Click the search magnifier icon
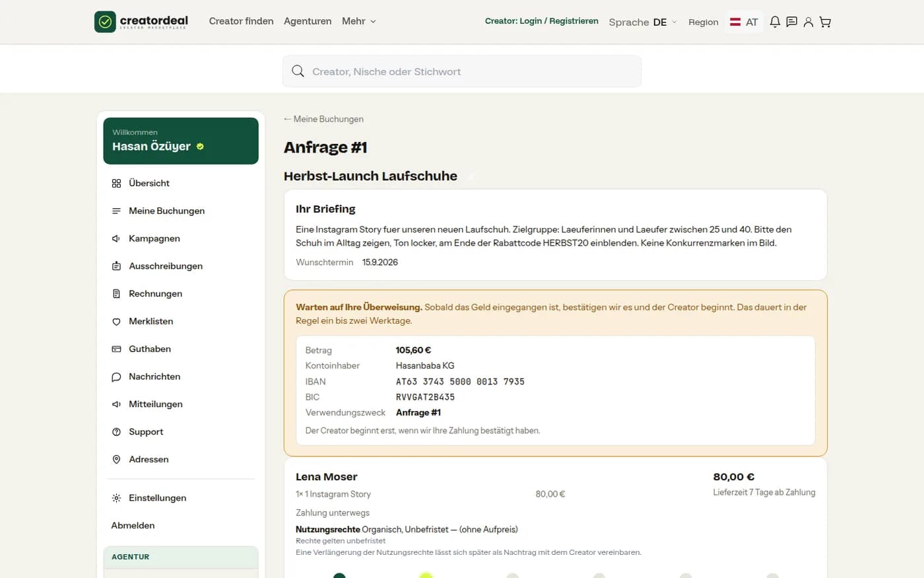This screenshot has width=924, height=578. tap(298, 71)
